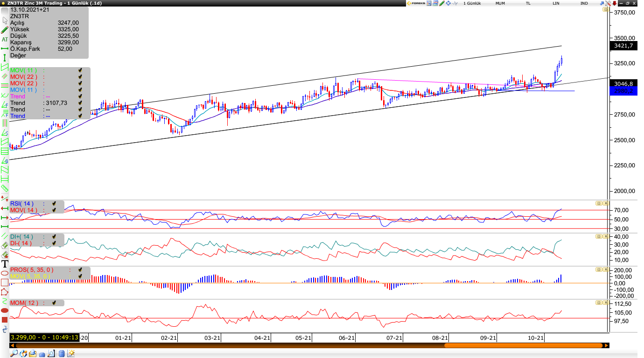Select the filled red square tool

(x=5, y=320)
